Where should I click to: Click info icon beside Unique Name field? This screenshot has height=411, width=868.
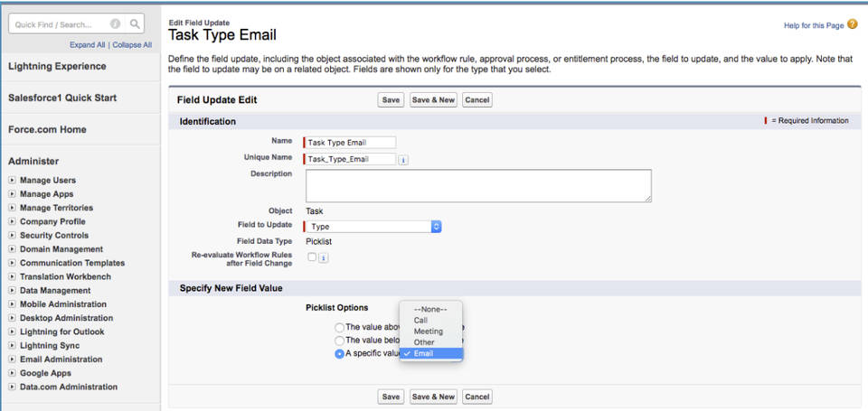(x=402, y=160)
